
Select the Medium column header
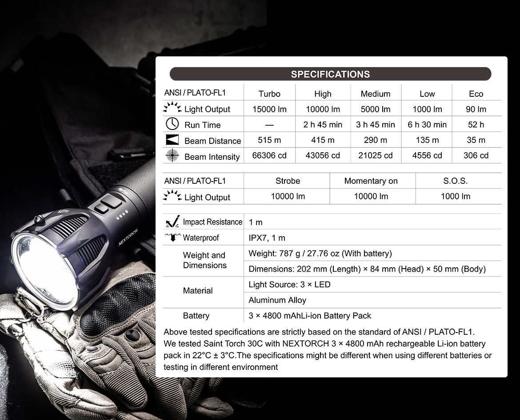point(376,94)
